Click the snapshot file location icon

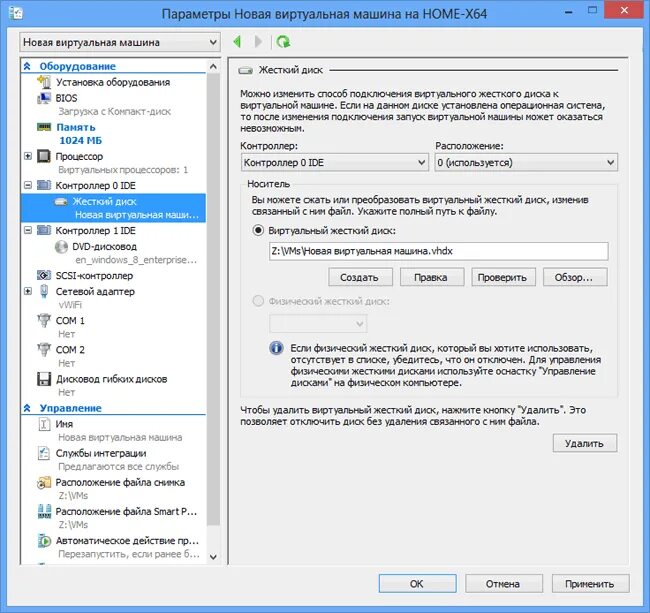point(44,482)
